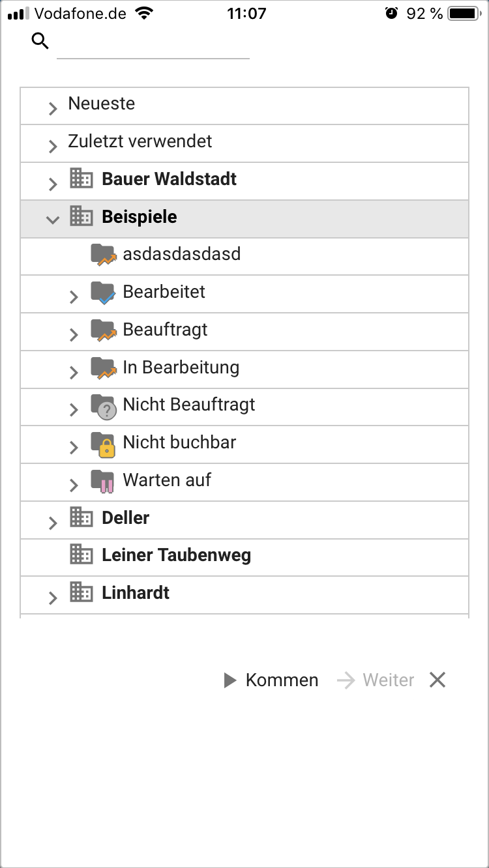Image resolution: width=489 pixels, height=868 pixels.
Task: Click the Leiner Taubenweg building icon
Action: tap(81, 555)
